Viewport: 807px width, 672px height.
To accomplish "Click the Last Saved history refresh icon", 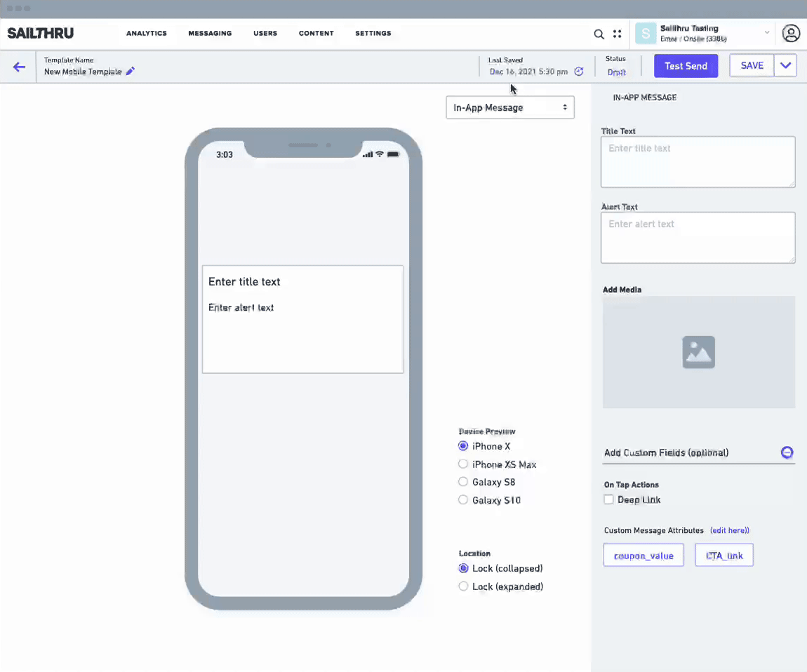I will click(x=579, y=72).
